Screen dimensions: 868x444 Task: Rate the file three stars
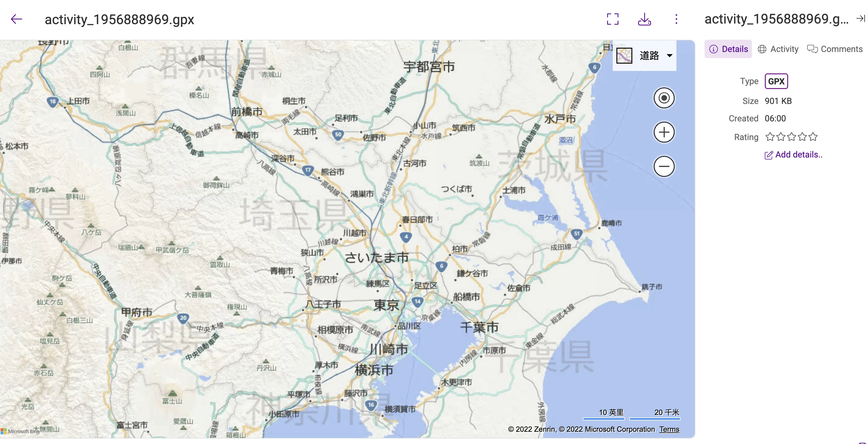[791, 137]
